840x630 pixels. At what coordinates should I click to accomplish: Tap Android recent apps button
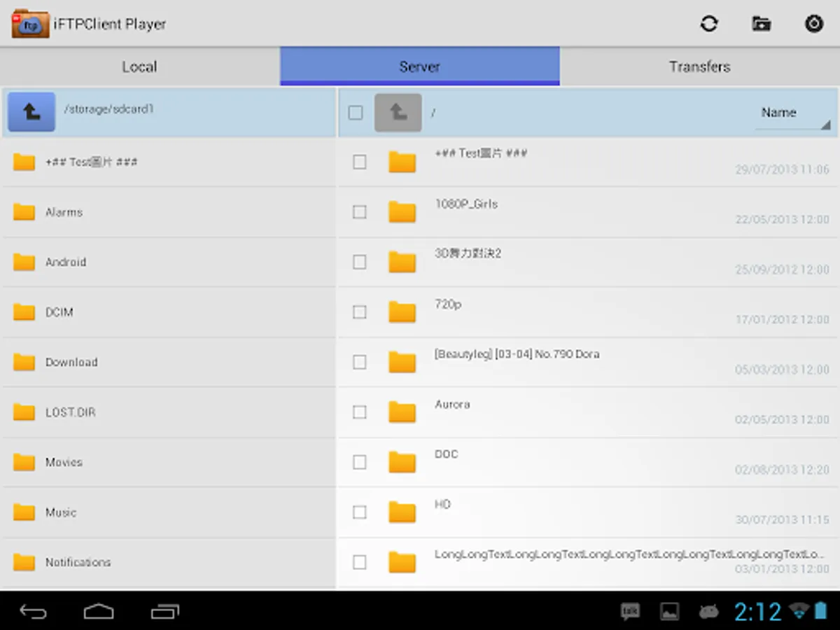165,612
